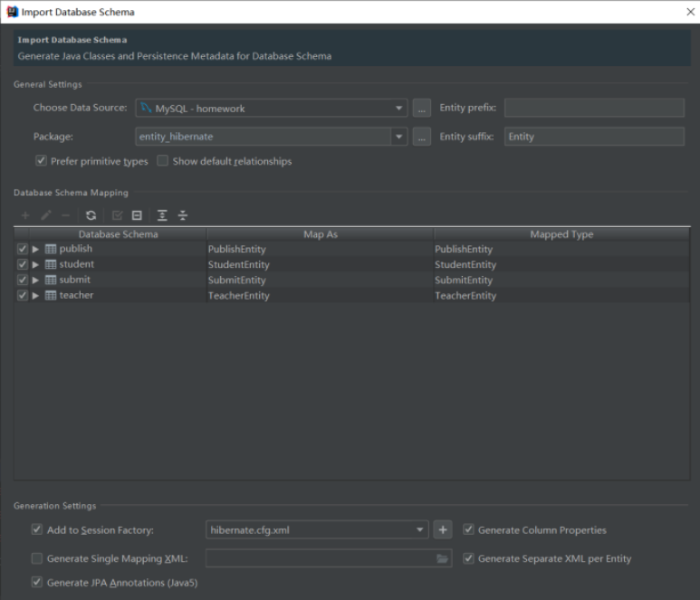Viewport: 700px width, 600px height.
Task: Open the Package dropdown arrow
Action: pos(398,137)
